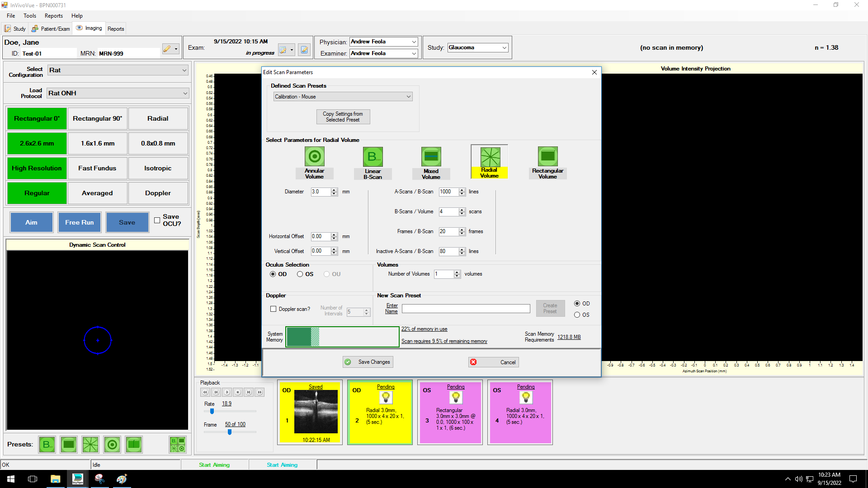Enable the Doppler scan checkbox
This screenshot has width=868, height=488.
[273, 309]
